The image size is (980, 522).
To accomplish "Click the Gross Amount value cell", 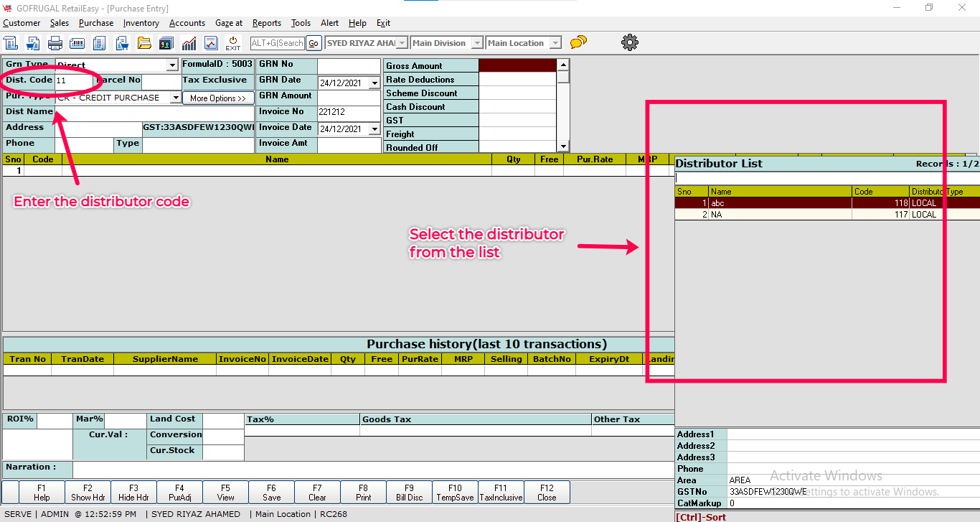I will [x=517, y=65].
